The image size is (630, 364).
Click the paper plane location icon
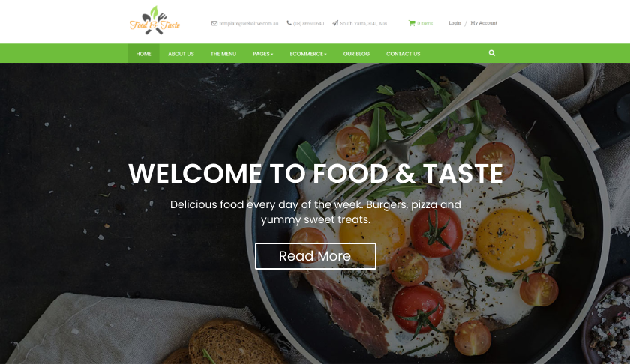335,23
